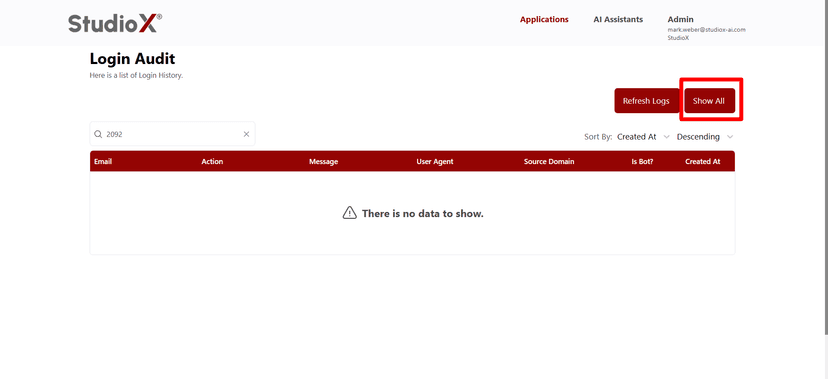The height and width of the screenshot is (379, 828).
Task: Click the StudioX logo
Action: tap(115, 24)
